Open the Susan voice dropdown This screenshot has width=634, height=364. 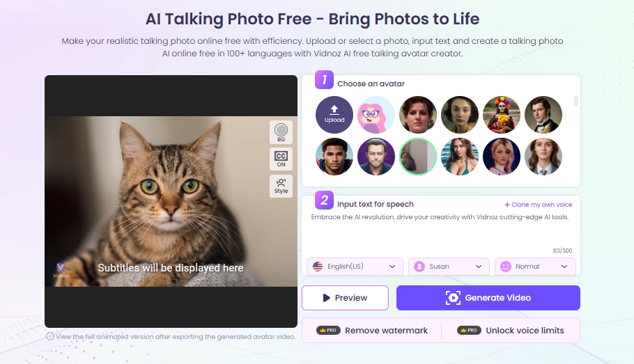449,267
